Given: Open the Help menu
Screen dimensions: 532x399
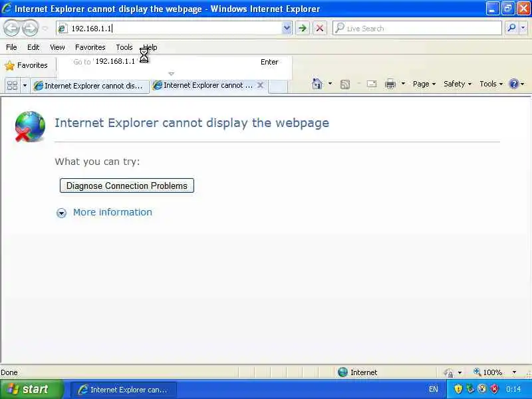Looking at the screenshot, I should pyautogui.click(x=150, y=47).
